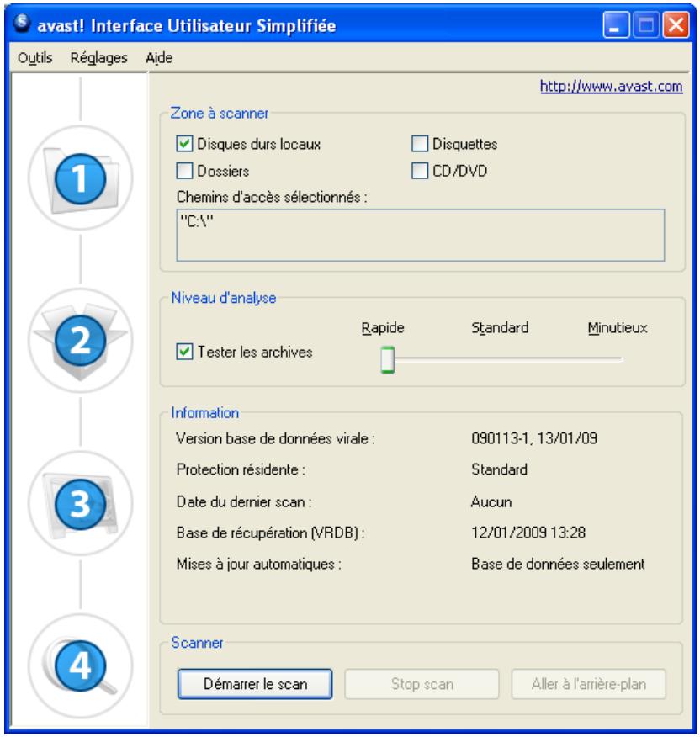
Task: Click Base de données seulement value
Action: [x=558, y=564]
